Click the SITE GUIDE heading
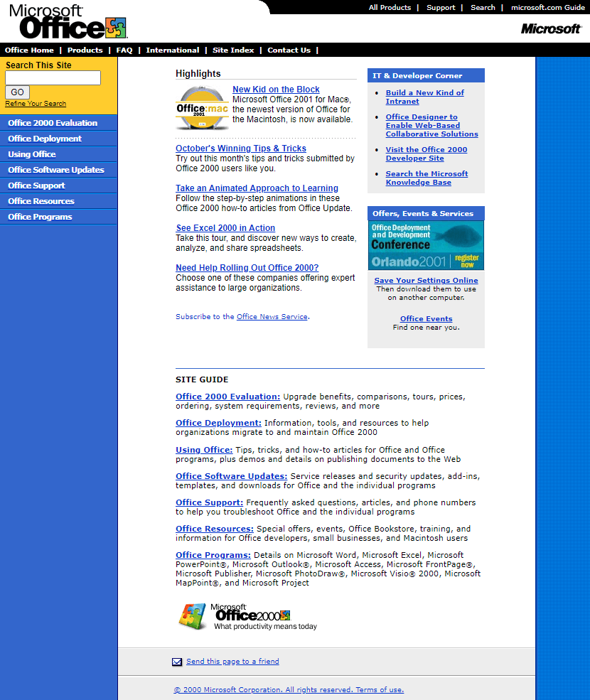The height and width of the screenshot is (700, 590). click(202, 379)
